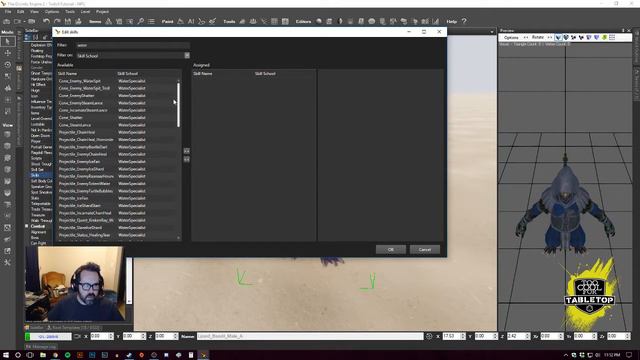Viewport: 640px width, 360px height.
Task: Click the Help question mark icon
Action: 464,21
